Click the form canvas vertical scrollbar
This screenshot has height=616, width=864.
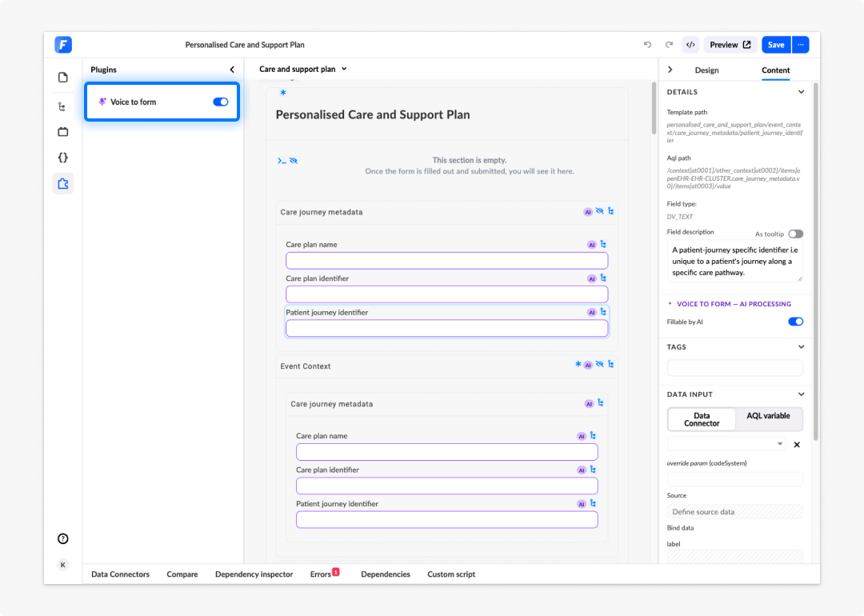click(654, 109)
